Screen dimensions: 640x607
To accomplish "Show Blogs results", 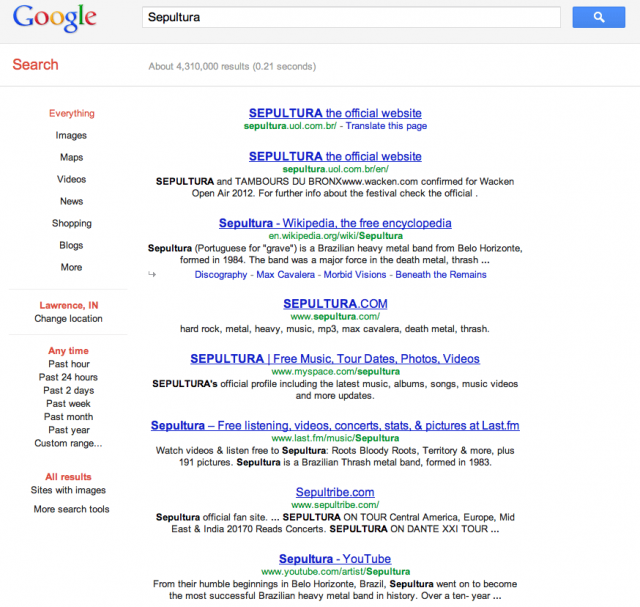I will (71, 245).
